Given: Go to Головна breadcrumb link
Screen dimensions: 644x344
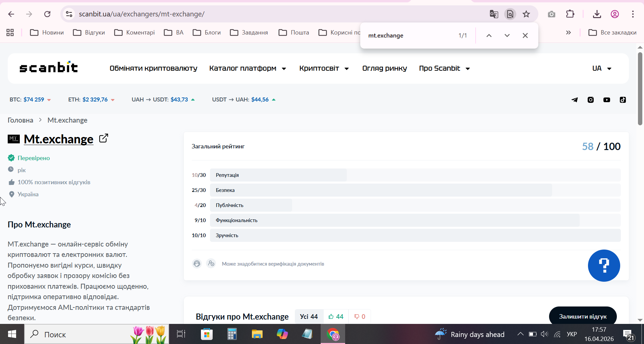Looking at the screenshot, I should point(20,120).
